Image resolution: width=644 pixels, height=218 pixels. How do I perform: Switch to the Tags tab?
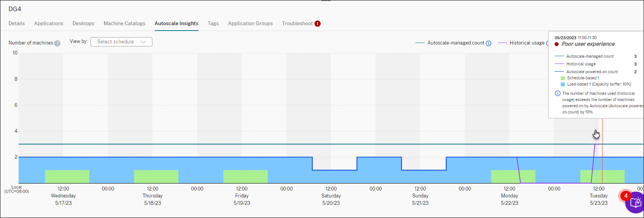tap(213, 24)
